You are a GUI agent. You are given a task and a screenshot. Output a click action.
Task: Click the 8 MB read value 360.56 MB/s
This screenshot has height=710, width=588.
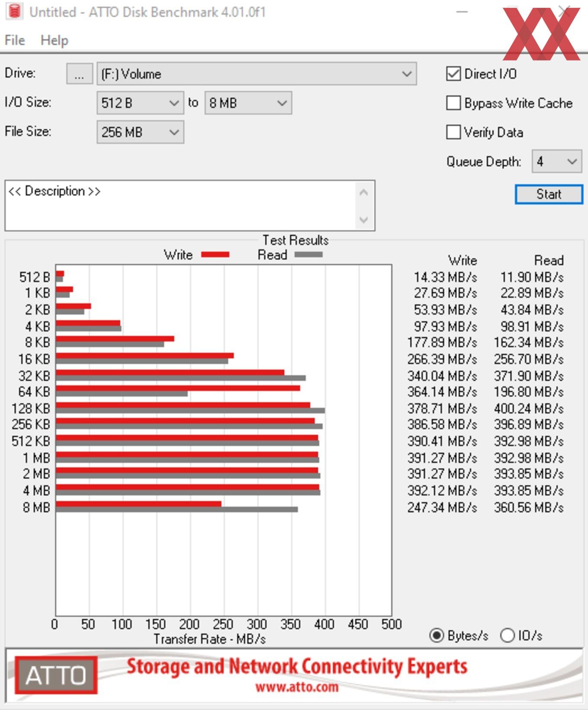[529, 507]
